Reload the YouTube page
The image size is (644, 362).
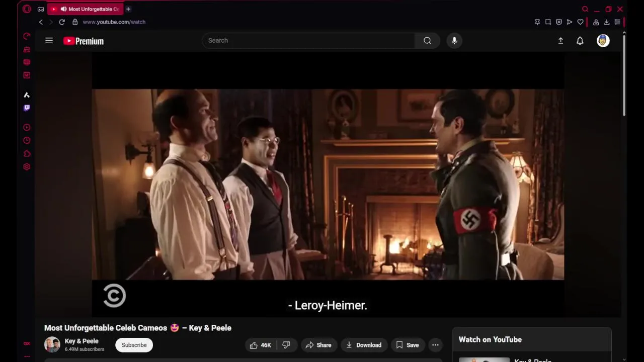62,22
